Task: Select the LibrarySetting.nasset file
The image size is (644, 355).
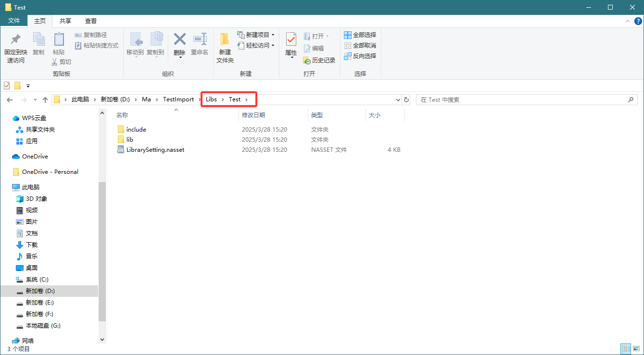Action: 155,150
